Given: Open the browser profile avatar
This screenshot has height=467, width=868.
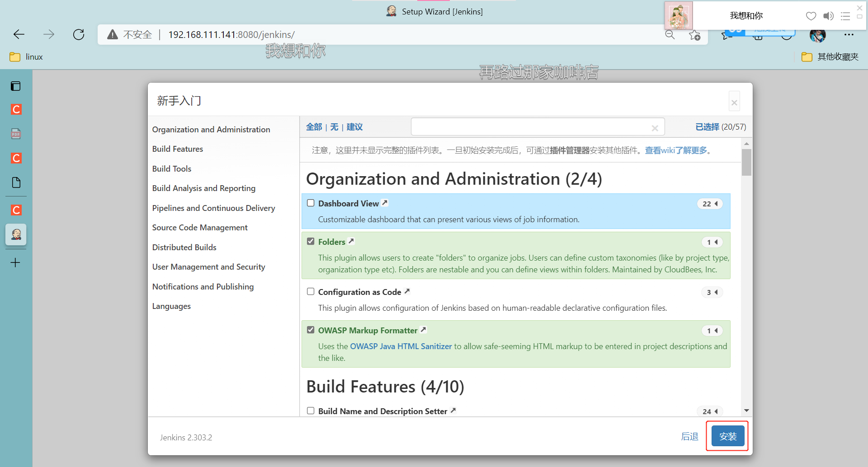Looking at the screenshot, I should pyautogui.click(x=817, y=35).
